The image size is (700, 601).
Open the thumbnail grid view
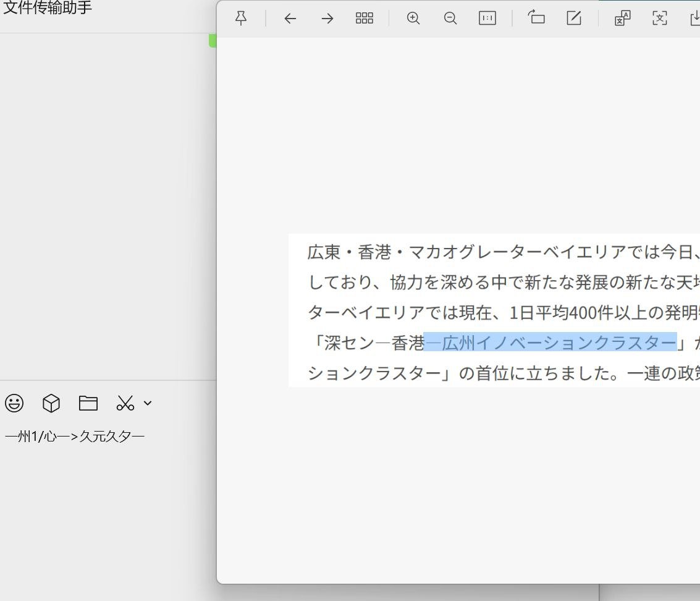point(365,19)
